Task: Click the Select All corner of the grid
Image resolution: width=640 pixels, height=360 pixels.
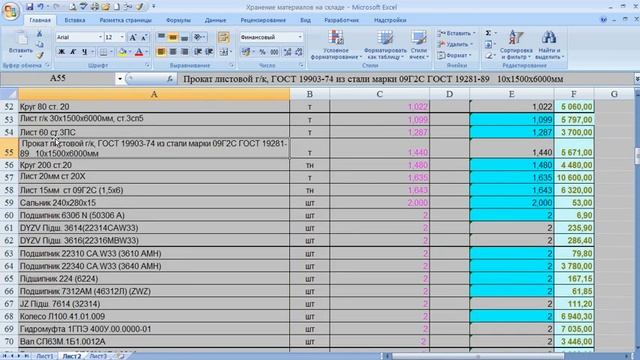Action: pos(9,94)
